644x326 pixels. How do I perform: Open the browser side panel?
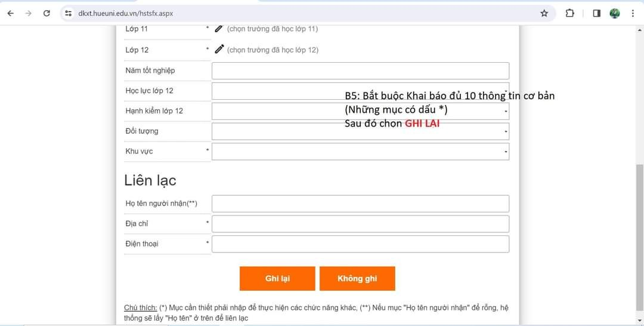pyautogui.click(x=597, y=13)
